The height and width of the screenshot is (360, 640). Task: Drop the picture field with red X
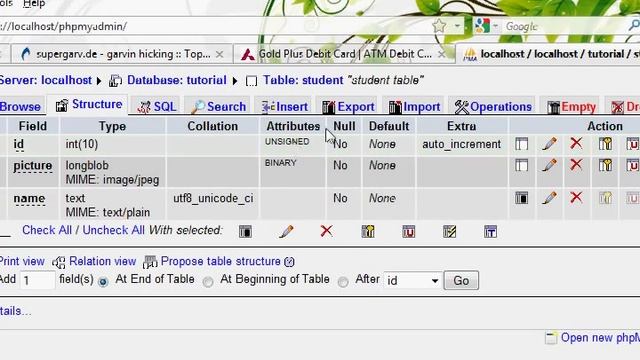pos(576,164)
